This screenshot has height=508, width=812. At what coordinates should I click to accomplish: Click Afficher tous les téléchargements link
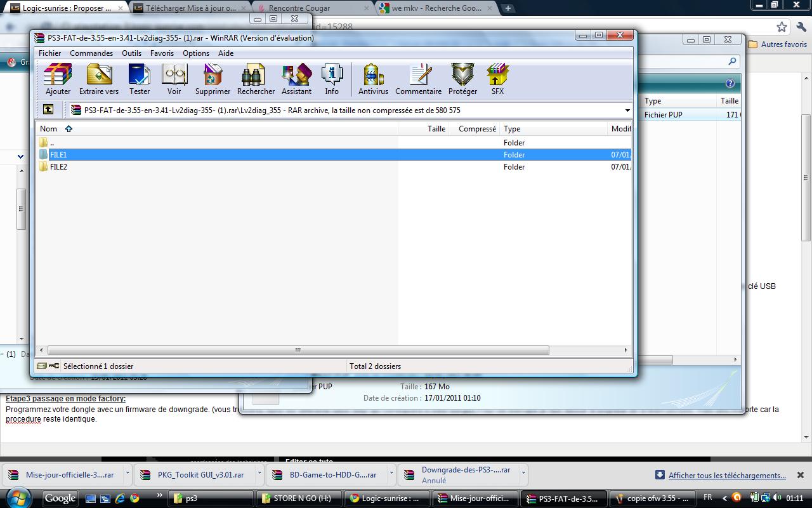tap(727, 476)
